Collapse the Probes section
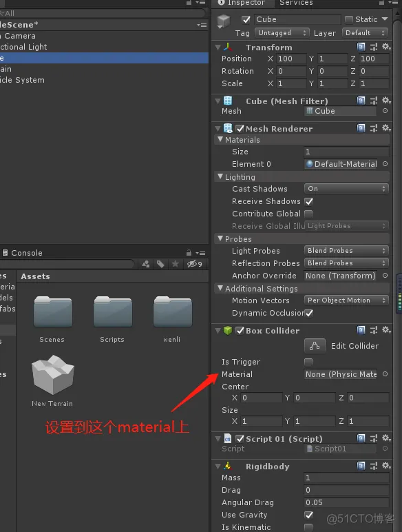 pyautogui.click(x=220, y=238)
